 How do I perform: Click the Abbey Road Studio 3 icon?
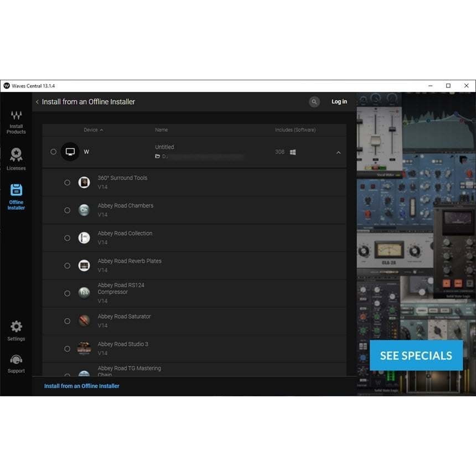pos(84,349)
